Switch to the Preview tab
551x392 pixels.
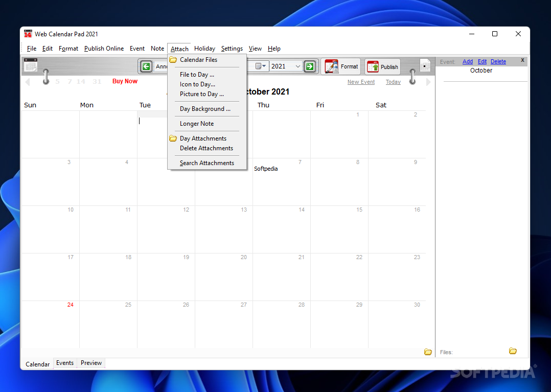(x=91, y=363)
